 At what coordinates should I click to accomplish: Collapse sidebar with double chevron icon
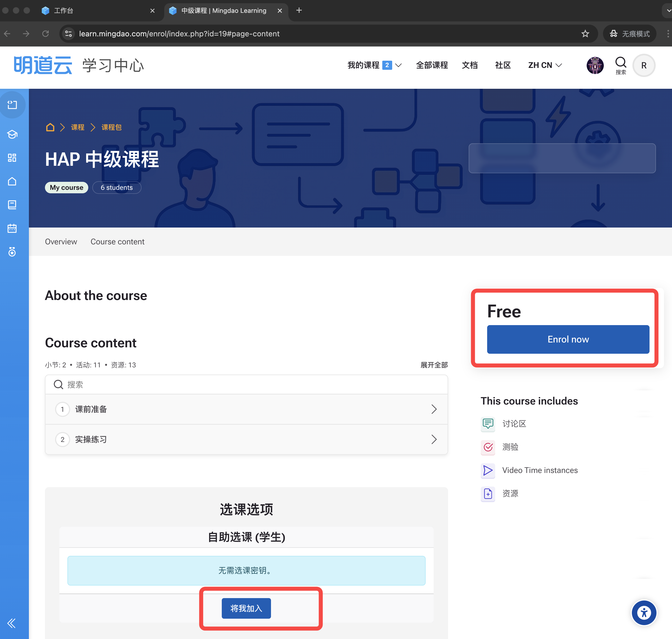pyautogui.click(x=12, y=623)
